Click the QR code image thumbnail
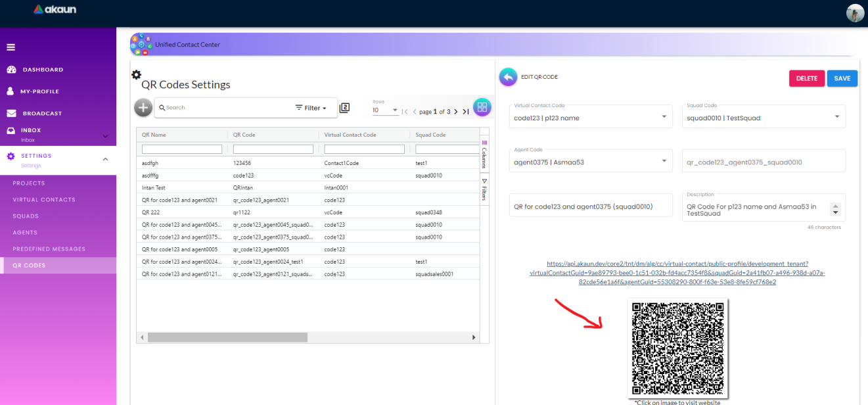Screen dimensions: 868x405 [x=677, y=348]
